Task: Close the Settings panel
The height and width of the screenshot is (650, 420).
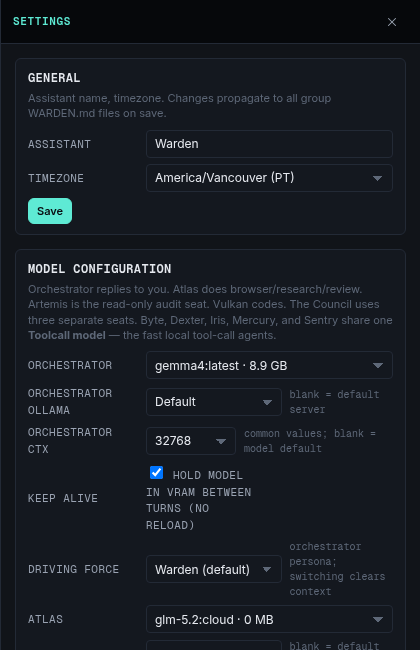Action: [x=391, y=22]
